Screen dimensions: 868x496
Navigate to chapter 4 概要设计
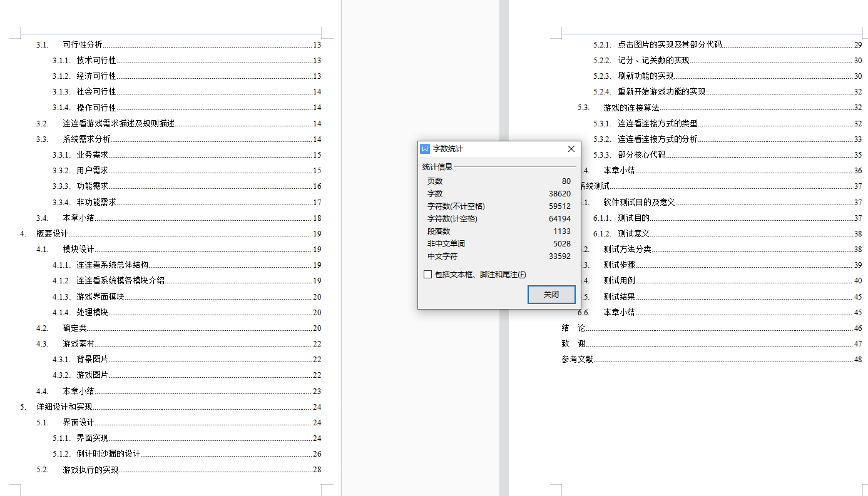[x=52, y=233]
